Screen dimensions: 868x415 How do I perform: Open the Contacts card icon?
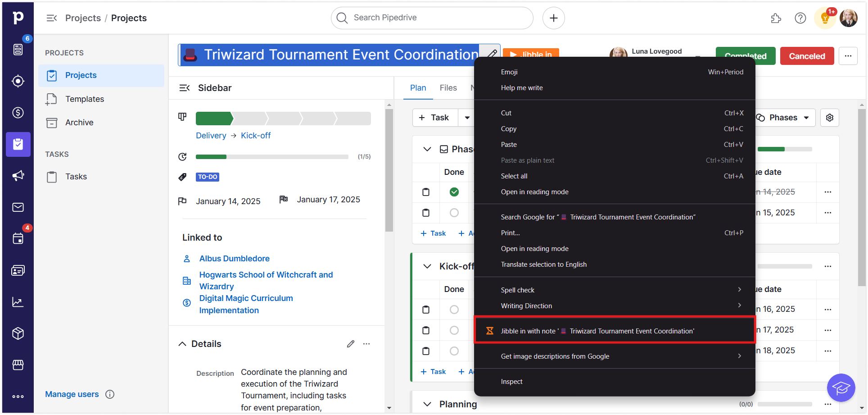coord(18,270)
